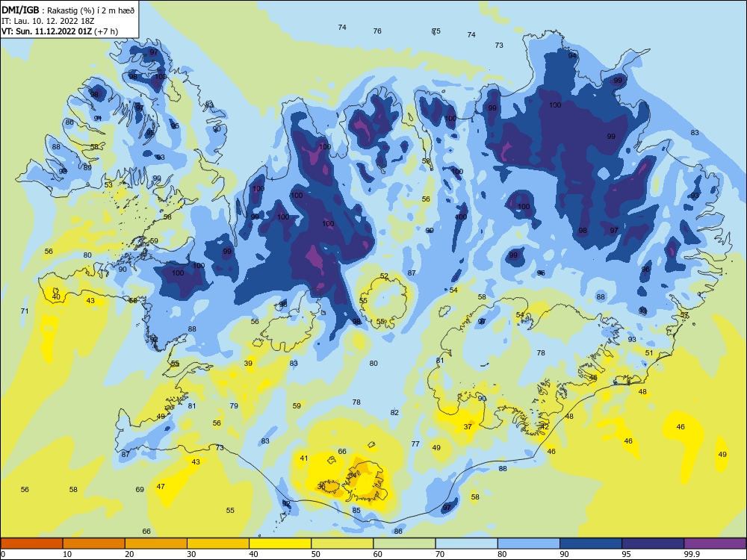Select the 40–50 bright yellow legend swatch
The height and width of the screenshot is (560, 747).
tap(280, 544)
